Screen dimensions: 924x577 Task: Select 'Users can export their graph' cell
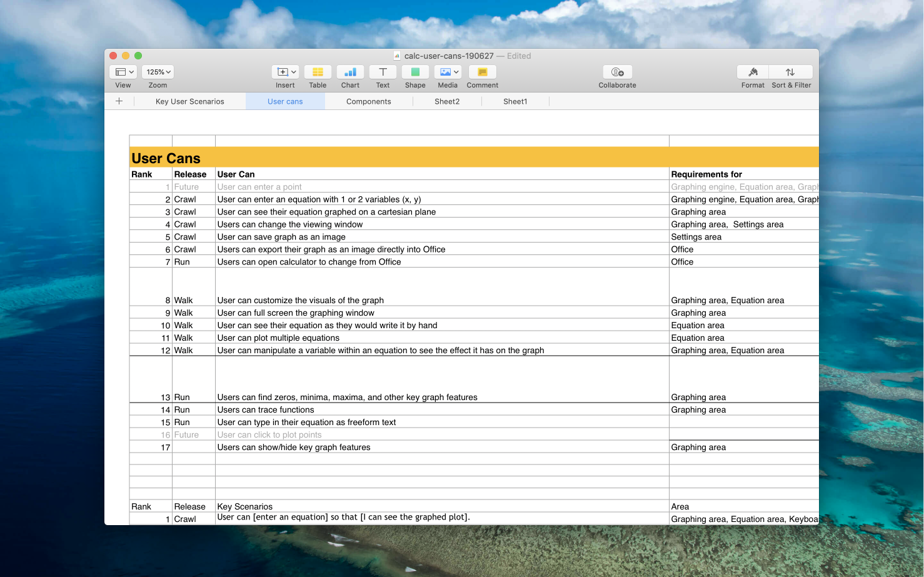[442, 249]
